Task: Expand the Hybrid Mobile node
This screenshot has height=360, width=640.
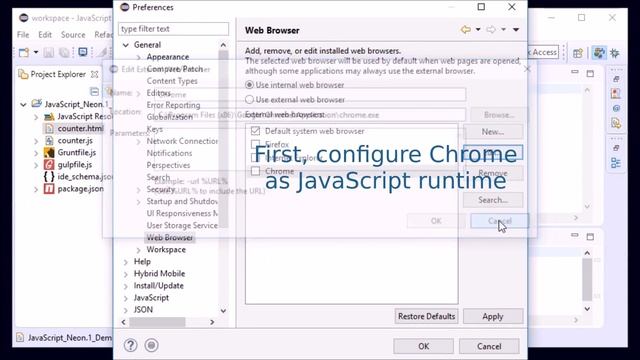Action: [x=126, y=274]
